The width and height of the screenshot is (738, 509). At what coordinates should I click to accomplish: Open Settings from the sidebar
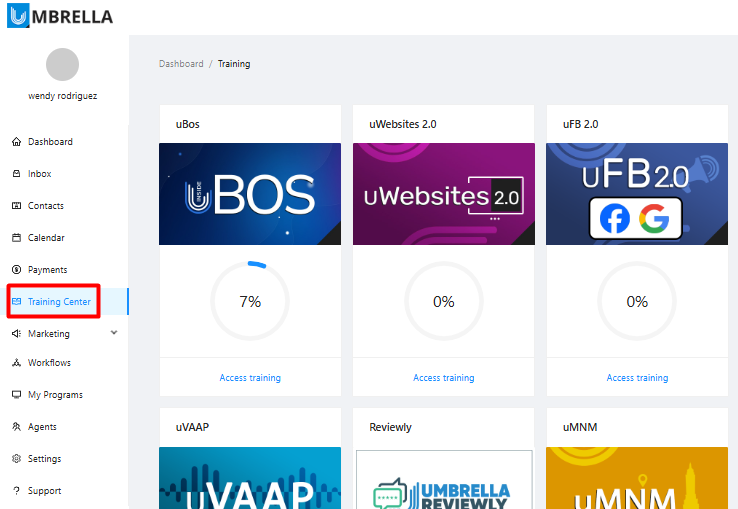(45, 459)
